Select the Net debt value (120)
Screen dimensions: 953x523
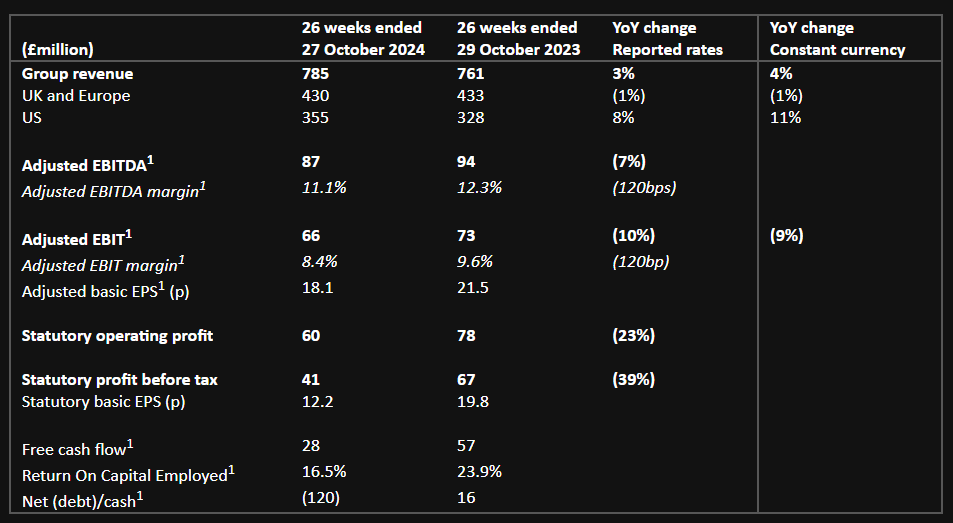pos(321,497)
